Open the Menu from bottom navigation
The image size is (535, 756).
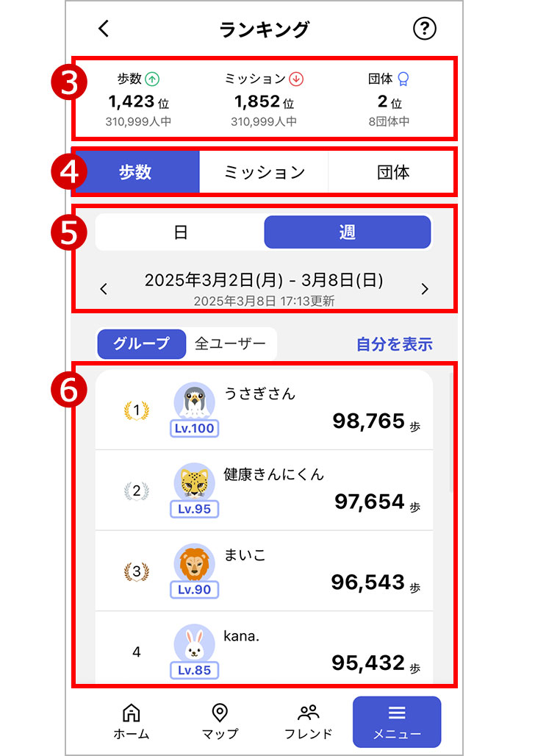coord(397,721)
